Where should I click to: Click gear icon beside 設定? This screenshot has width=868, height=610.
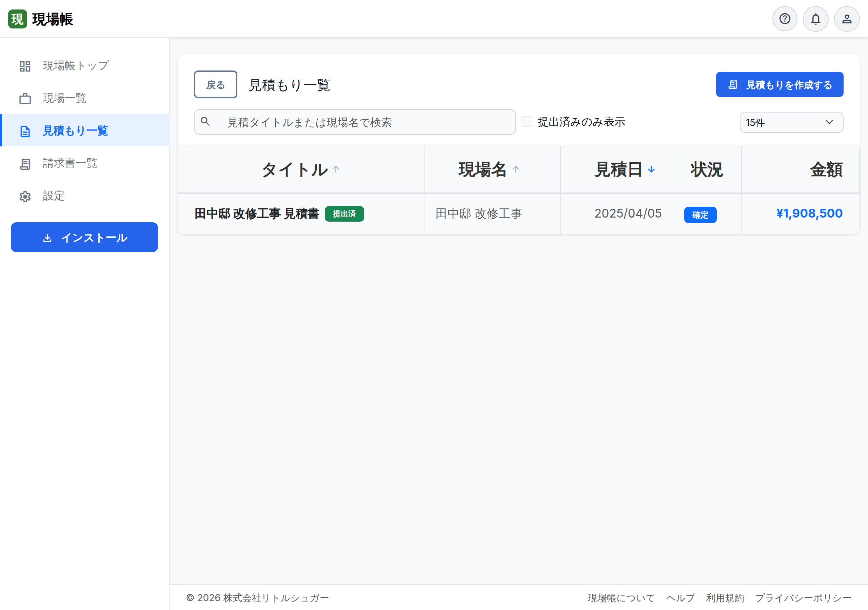(25, 197)
